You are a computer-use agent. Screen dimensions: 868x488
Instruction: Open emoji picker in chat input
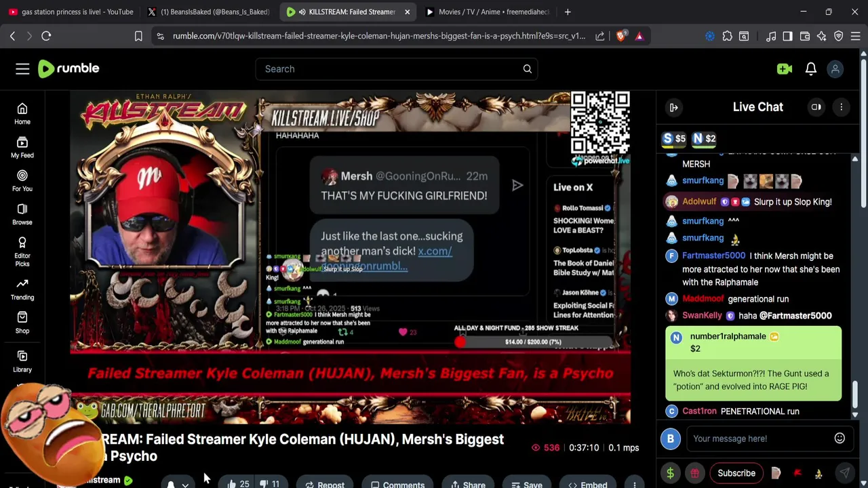840,439
